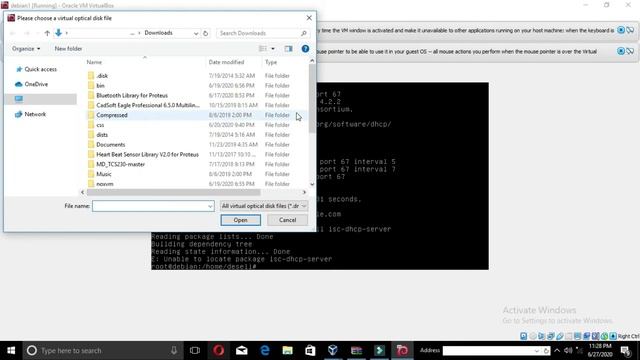Select Quick access in the navigation pane
The image size is (640, 360).
click(40, 69)
